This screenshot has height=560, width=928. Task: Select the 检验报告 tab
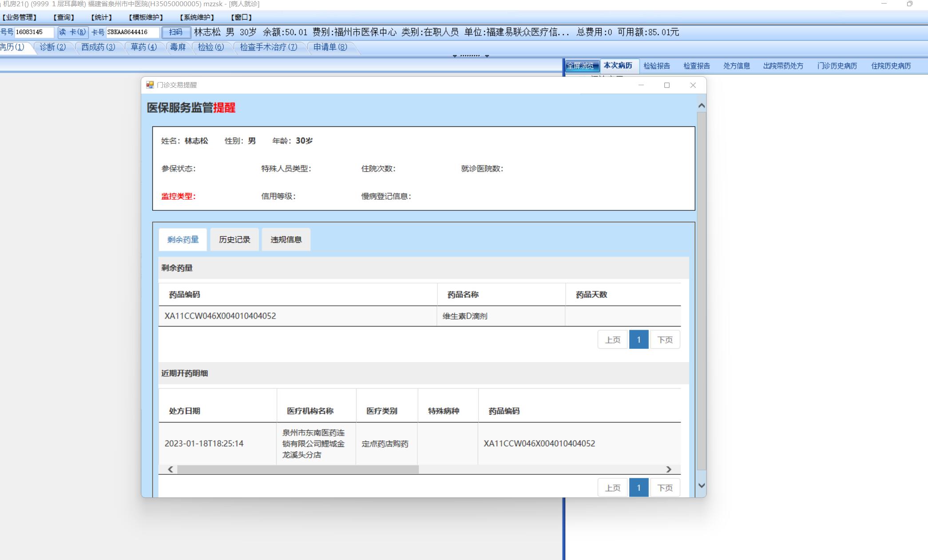(x=657, y=66)
